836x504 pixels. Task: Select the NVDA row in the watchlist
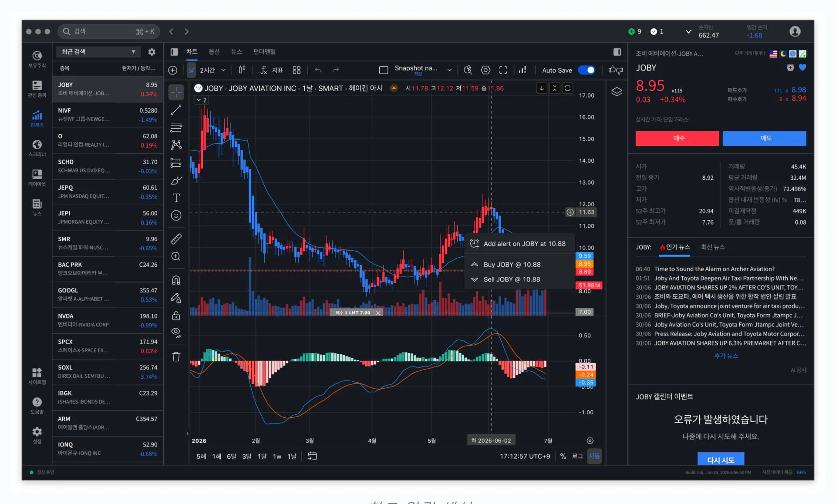[x=108, y=321]
